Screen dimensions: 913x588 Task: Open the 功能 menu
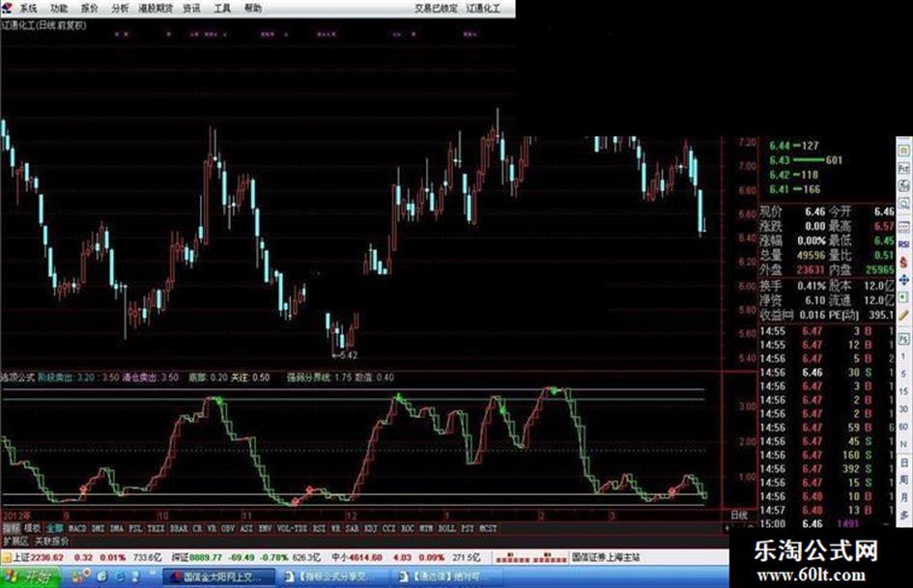[x=59, y=8]
